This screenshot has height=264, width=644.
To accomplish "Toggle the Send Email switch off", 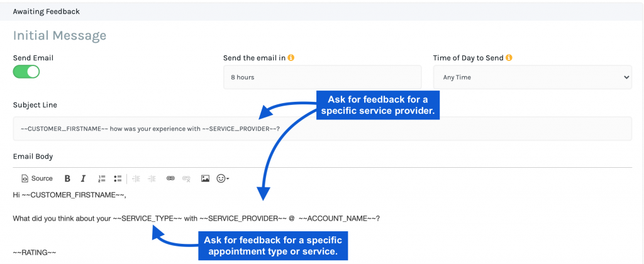I will (26, 72).
